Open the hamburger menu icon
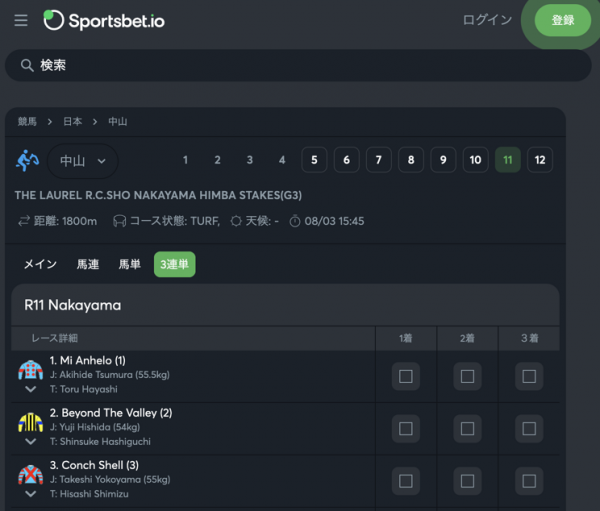This screenshot has width=600, height=511. [21, 20]
